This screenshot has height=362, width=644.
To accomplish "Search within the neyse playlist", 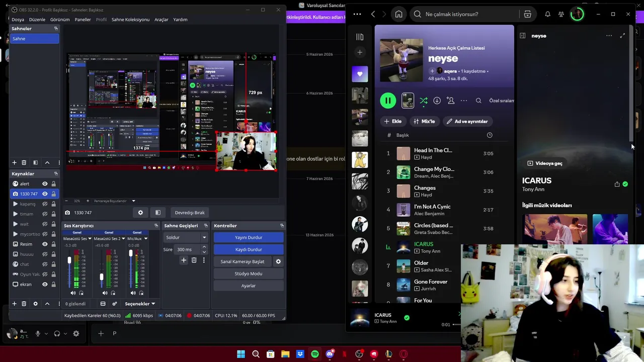I will [478, 101].
